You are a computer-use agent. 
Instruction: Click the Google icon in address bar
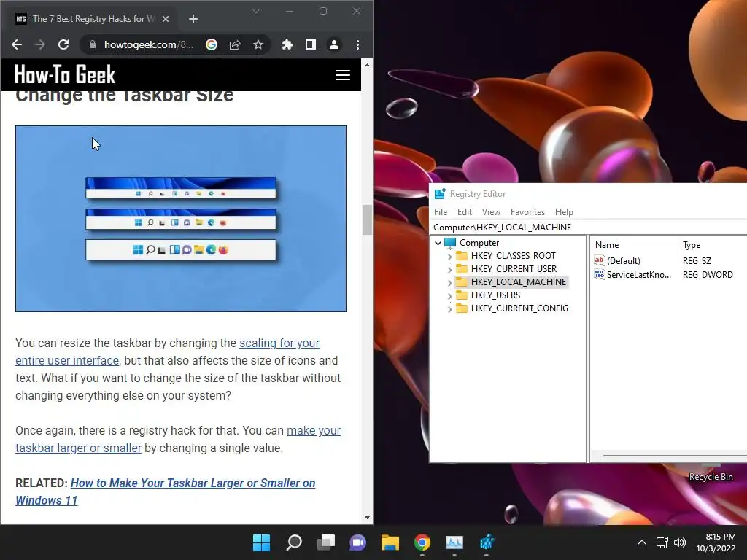(x=212, y=44)
